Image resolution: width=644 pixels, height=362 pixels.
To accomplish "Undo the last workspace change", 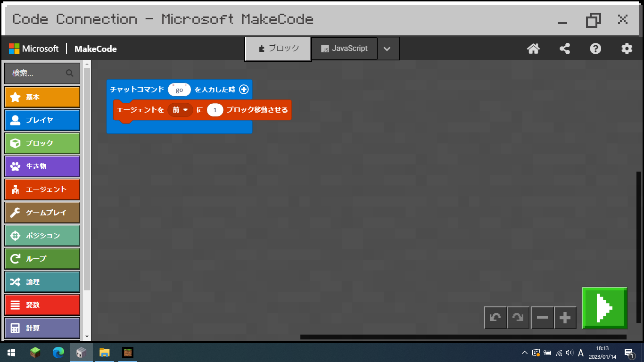I will pyautogui.click(x=495, y=318).
